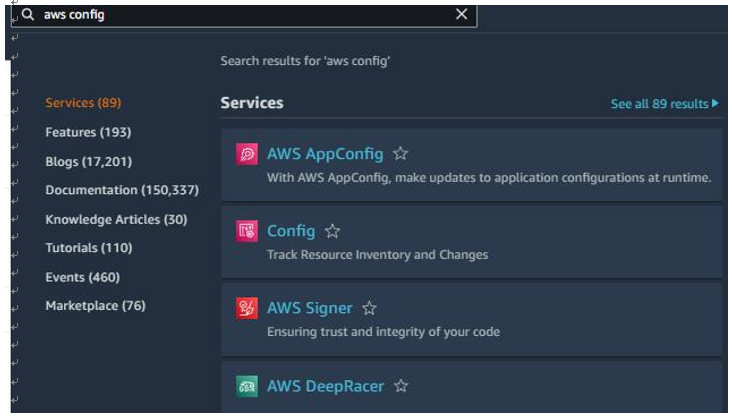Favorite Config with its star
732x419 pixels.
(x=332, y=230)
